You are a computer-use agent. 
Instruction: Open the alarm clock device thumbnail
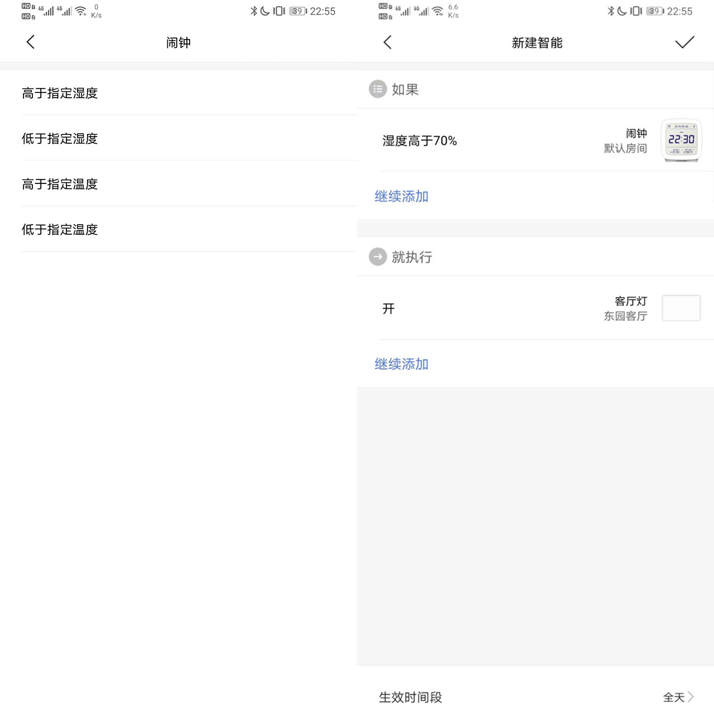pyautogui.click(x=681, y=140)
